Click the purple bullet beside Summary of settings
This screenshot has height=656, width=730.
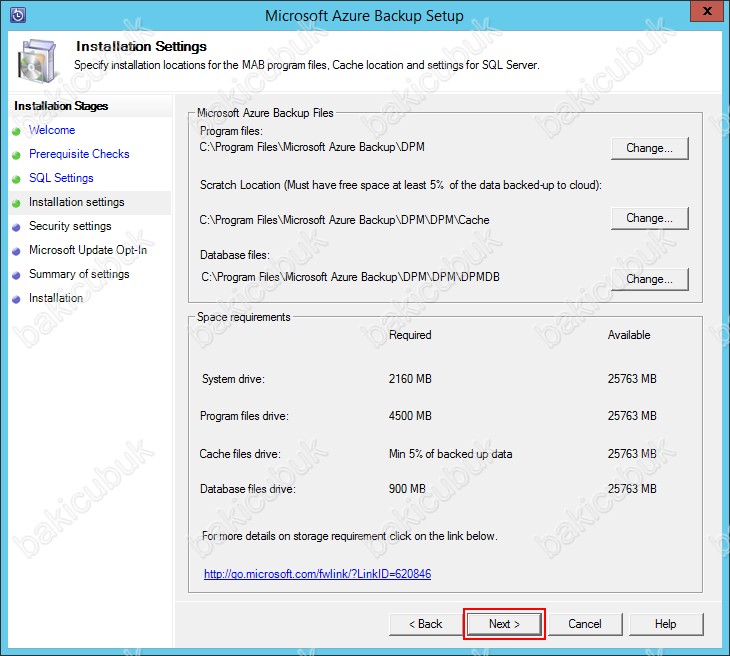tap(16, 275)
